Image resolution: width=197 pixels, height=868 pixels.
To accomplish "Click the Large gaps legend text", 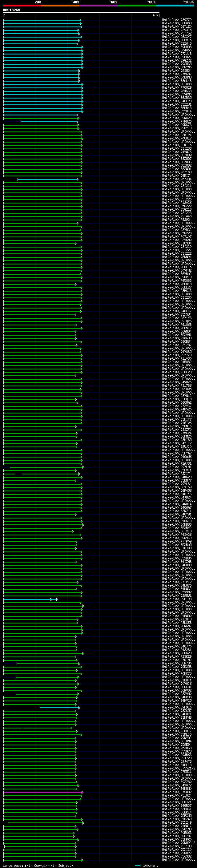I will 38,865.
